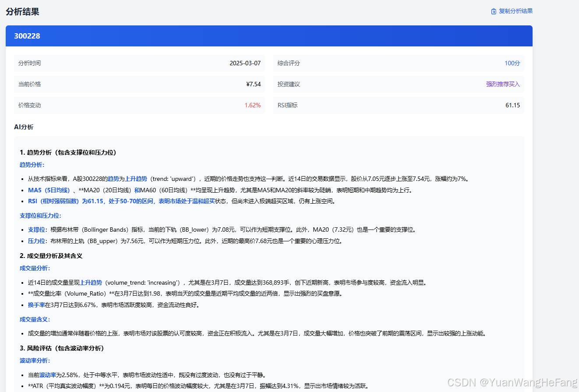Open the 支撑位 link in bullet list
This screenshot has width=579, height=392.
pyautogui.click(x=36, y=229)
